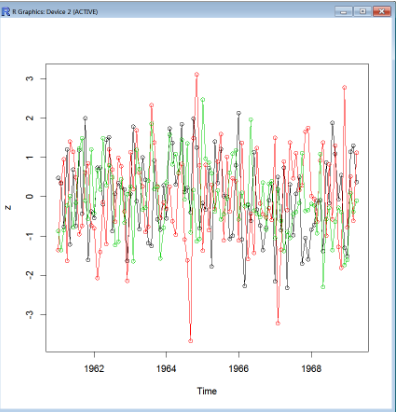Click the x-axis tick label 1966

pos(239,368)
